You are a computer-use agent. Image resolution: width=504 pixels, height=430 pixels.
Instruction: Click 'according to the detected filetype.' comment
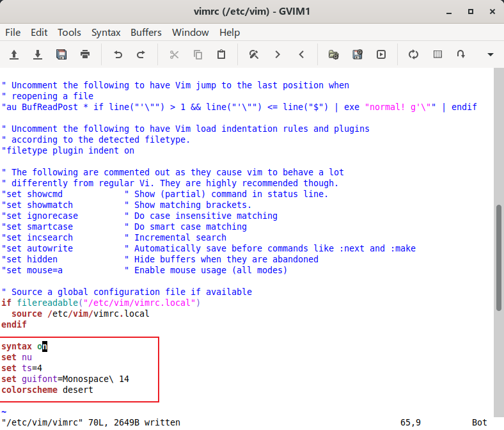tap(96, 139)
